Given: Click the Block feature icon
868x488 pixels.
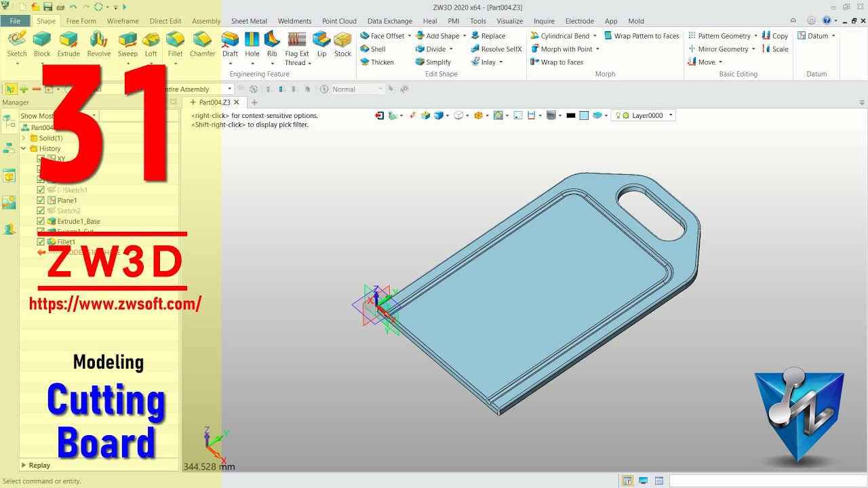Looking at the screenshot, I should [x=42, y=44].
